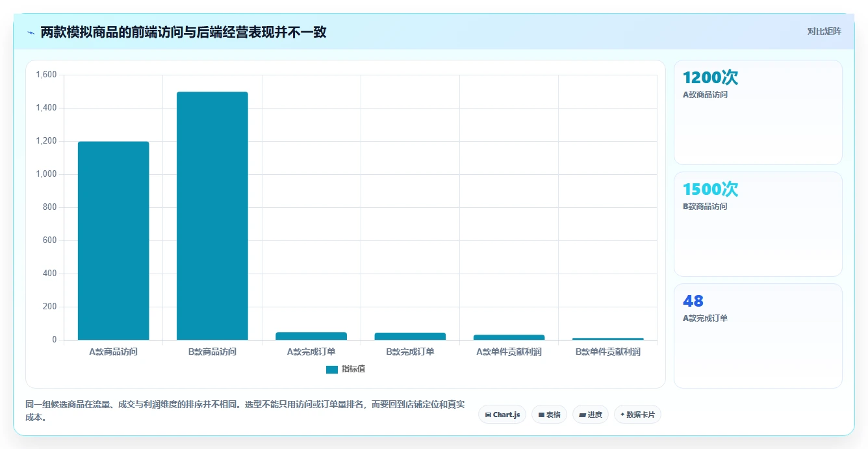The image size is (868, 449).
Task: Click the 1500次 data card value
Action: pyautogui.click(x=710, y=190)
